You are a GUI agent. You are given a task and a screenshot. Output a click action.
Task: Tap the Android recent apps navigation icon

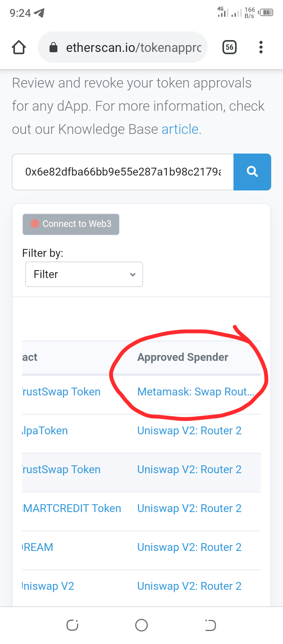coord(72,625)
